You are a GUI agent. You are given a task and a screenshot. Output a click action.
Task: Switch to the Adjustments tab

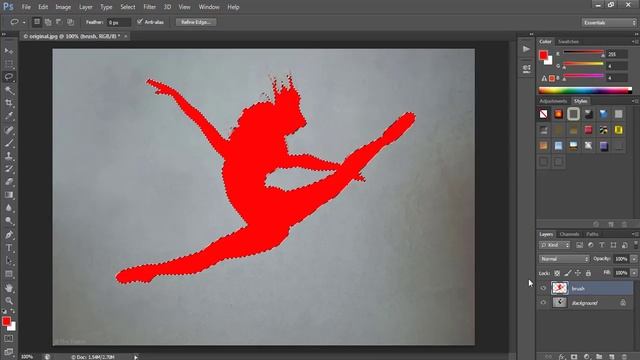(x=553, y=101)
